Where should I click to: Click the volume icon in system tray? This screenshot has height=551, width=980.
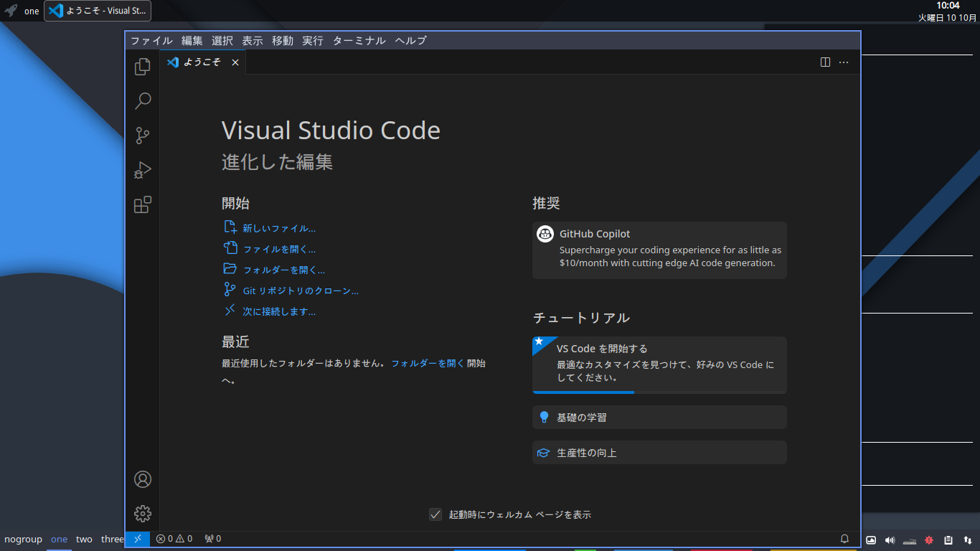tap(890, 540)
